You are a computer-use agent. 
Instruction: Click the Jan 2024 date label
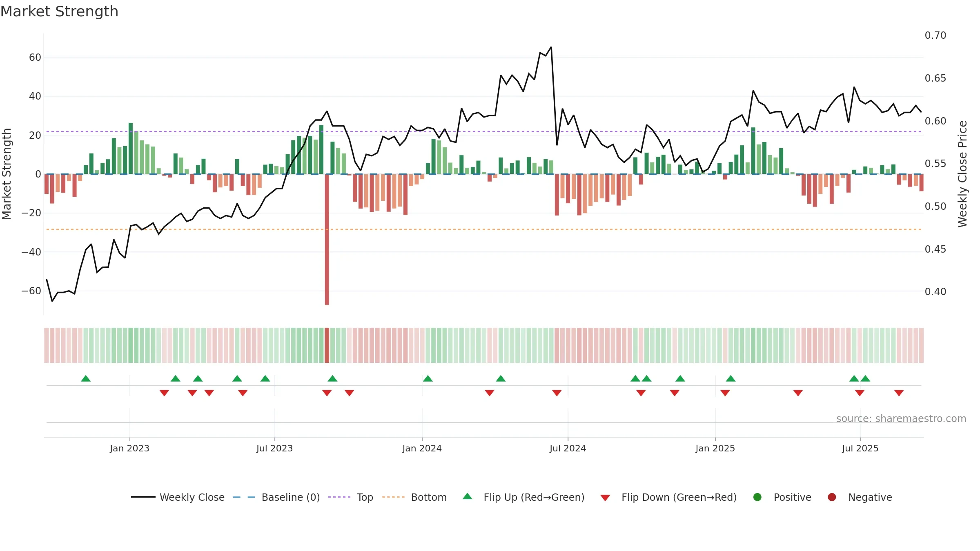click(422, 448)
